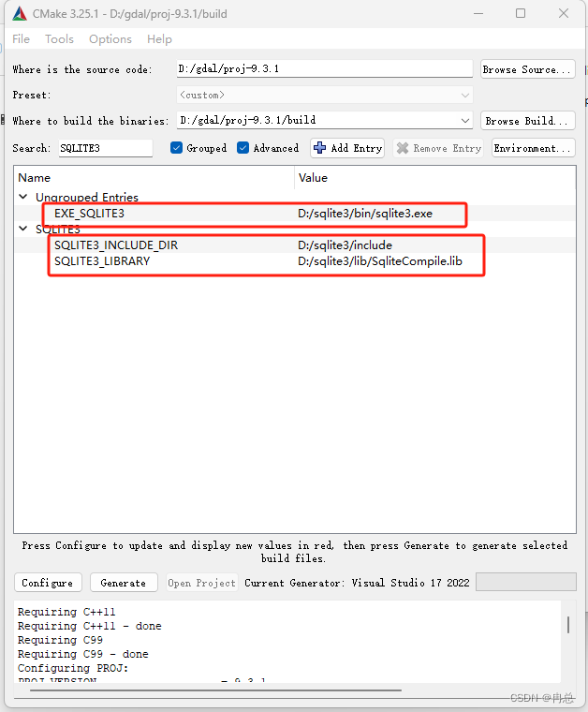
Task: Open the Preset dropdown
Action: click(x=324, y=95)
